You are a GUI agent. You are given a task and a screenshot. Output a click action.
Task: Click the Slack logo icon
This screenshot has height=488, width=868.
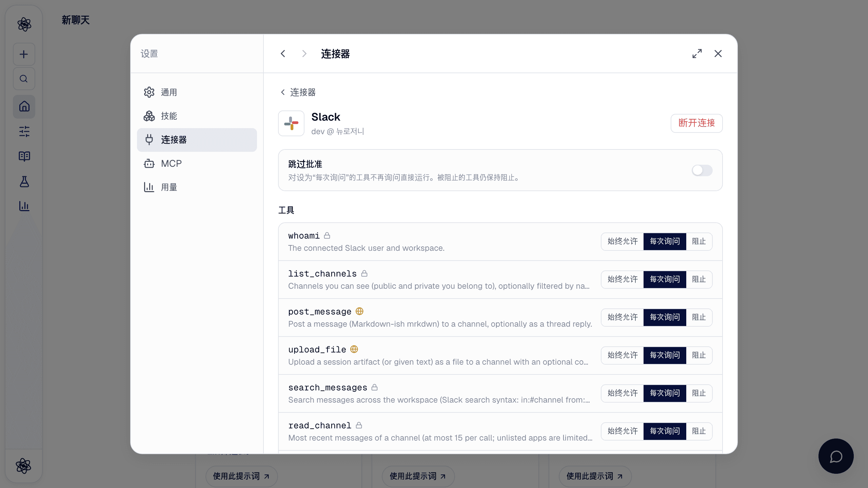tap(291, 123)
